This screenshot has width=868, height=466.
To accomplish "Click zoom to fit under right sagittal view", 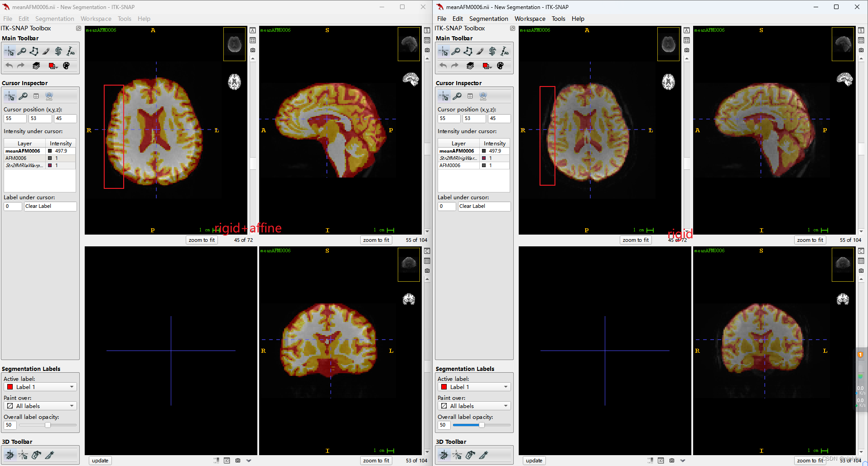I will (x=810, y=240).
